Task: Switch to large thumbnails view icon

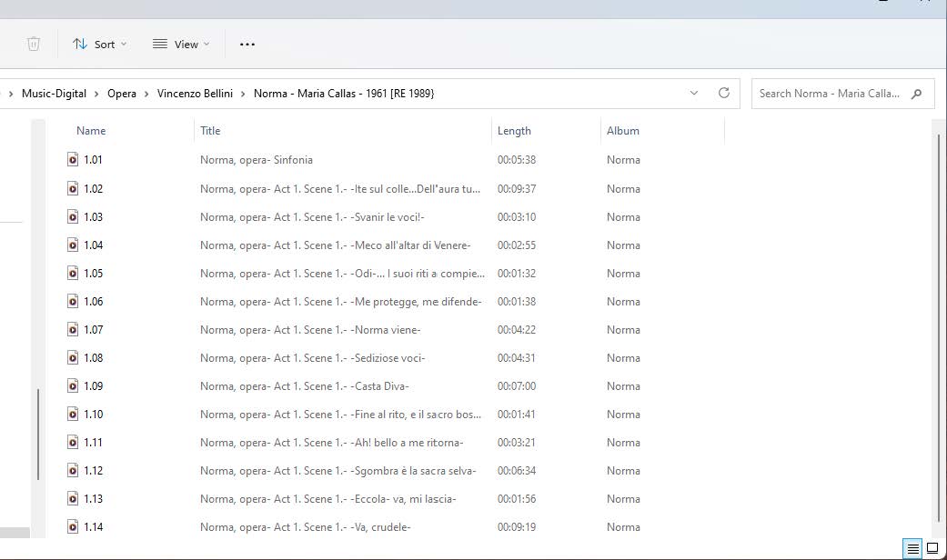Action: (x=932, y=548)
